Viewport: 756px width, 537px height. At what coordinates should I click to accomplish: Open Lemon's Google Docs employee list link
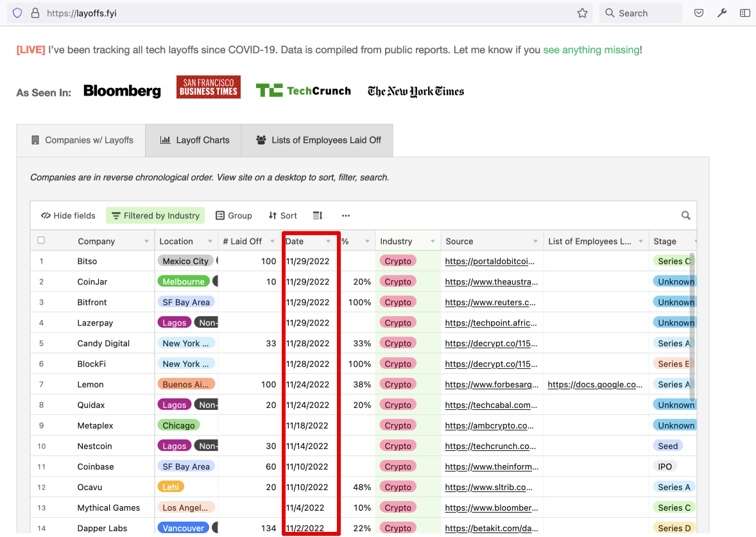point(595,385)
